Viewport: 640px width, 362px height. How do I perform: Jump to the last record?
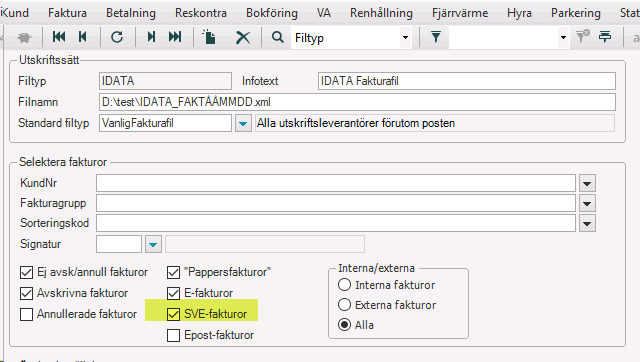point(175,37)
